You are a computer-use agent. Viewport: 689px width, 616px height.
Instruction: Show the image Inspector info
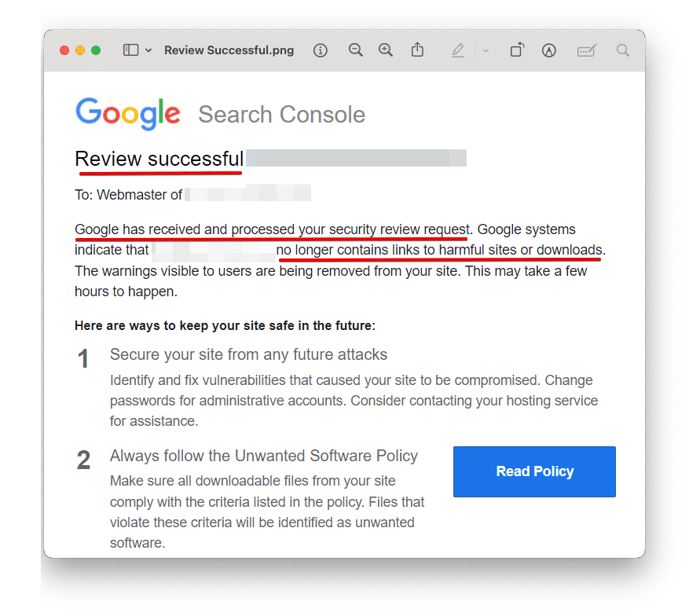point(320,50)
